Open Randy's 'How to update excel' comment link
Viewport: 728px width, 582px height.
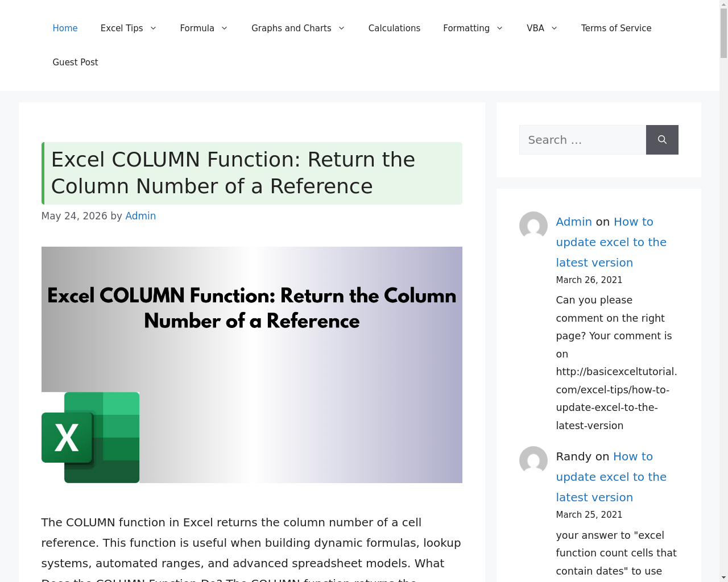(611, 477)
